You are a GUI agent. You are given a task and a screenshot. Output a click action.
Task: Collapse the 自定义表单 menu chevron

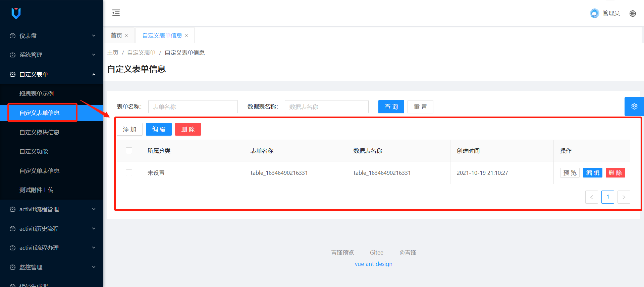tap(94, 74)
